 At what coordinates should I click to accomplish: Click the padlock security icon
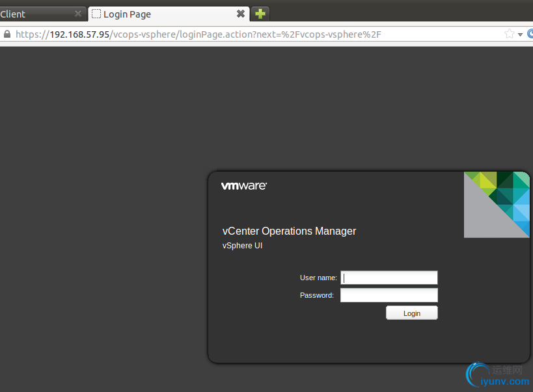tap(7, 34)
